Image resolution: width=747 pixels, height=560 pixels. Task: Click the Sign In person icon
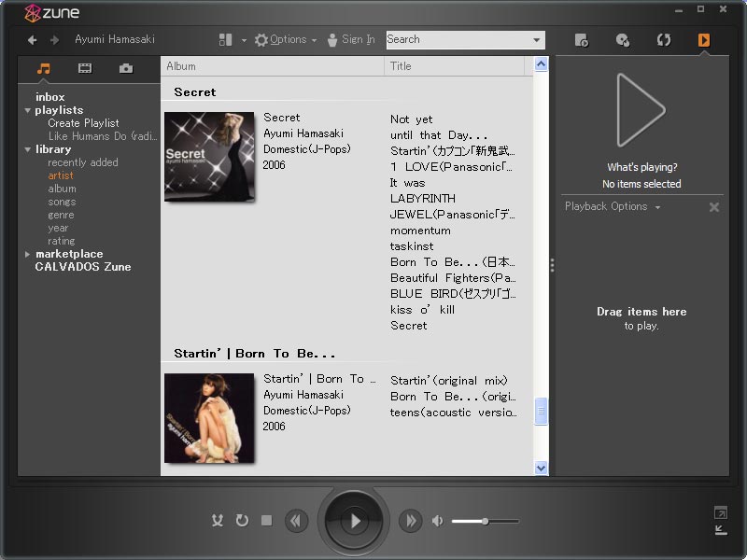click(x=332, y=40)
